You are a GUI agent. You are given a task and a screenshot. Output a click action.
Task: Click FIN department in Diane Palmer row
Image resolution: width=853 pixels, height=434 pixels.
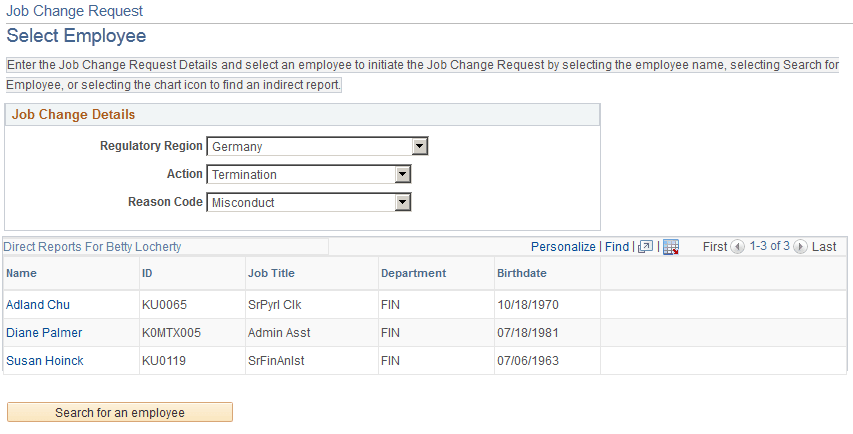coord(391,333)
